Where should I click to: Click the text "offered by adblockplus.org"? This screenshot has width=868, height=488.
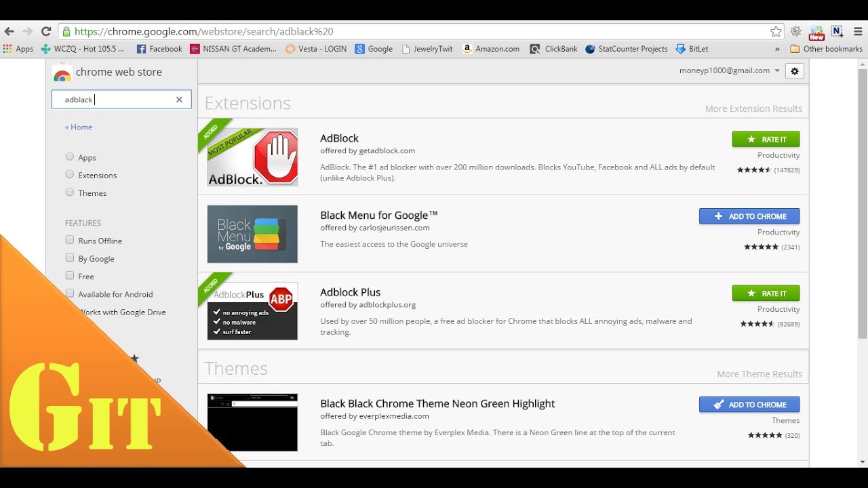coord(368,305)
